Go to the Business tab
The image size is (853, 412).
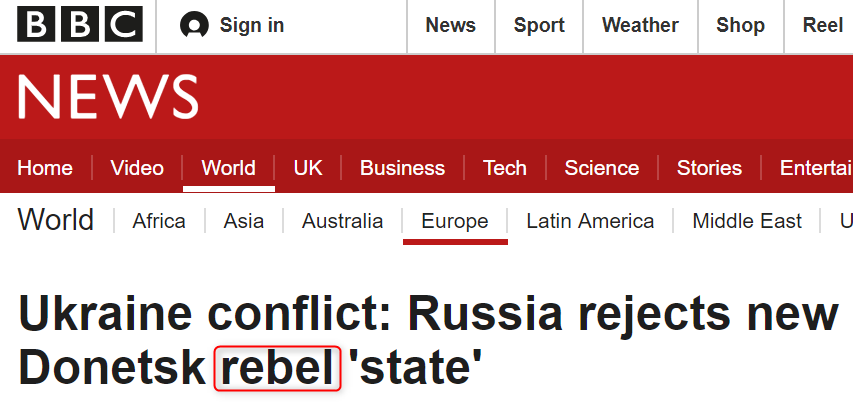[x=402, y=168]
